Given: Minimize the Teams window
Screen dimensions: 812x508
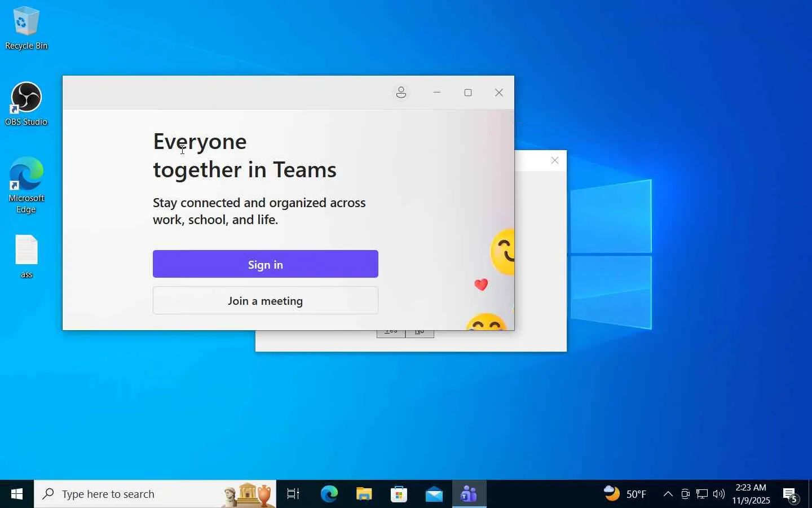Looking at the screenshot, I should 438,93.
